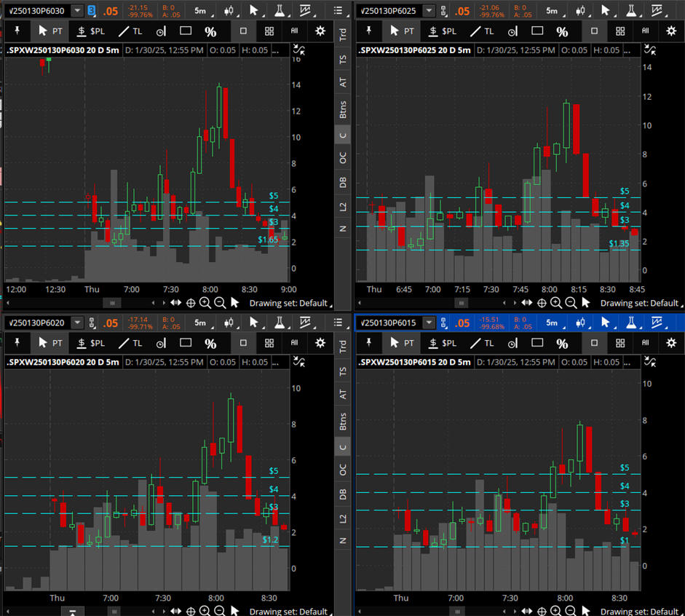Open the chart style candlestick icon in P6030 panel
The width and height of the screenshot is (685, 616).
click(x=229, y=11)
